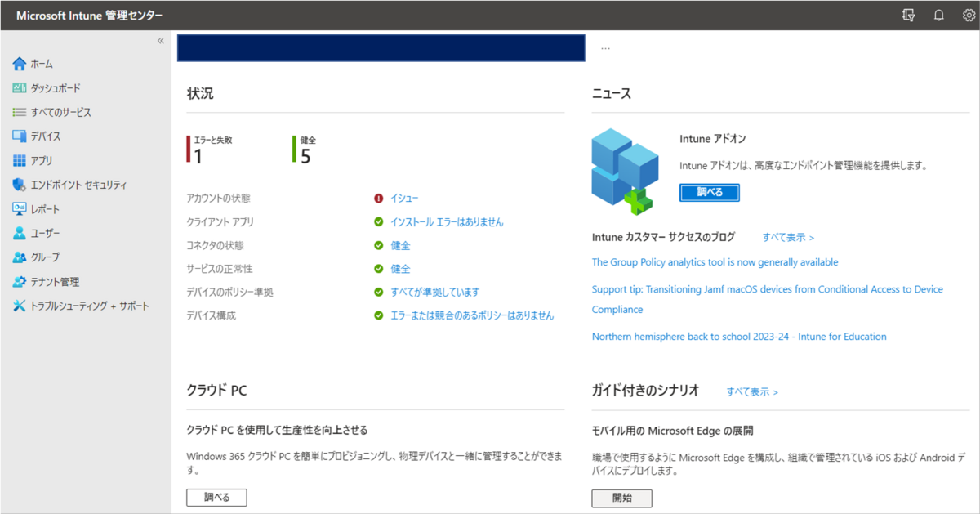The image size is (980, 514).
Task: Click the 開始 button for Microsoft Edge deployment
Action: (621, 498)
